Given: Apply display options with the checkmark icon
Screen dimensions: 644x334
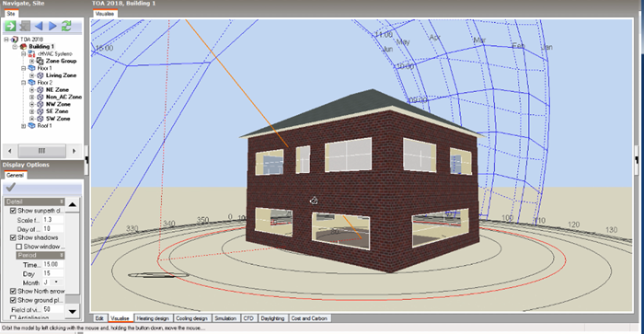Looking at the screenshot, I should 11,188.
